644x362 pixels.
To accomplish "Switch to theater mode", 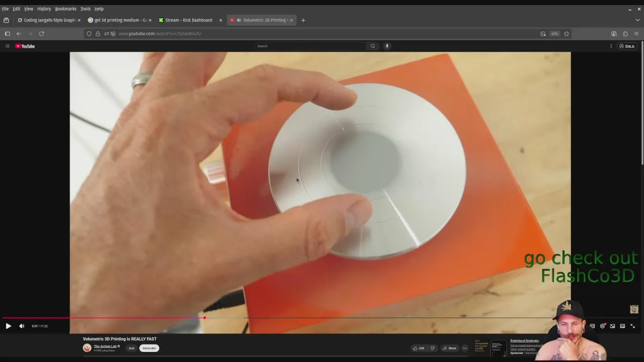I will 622,326.
